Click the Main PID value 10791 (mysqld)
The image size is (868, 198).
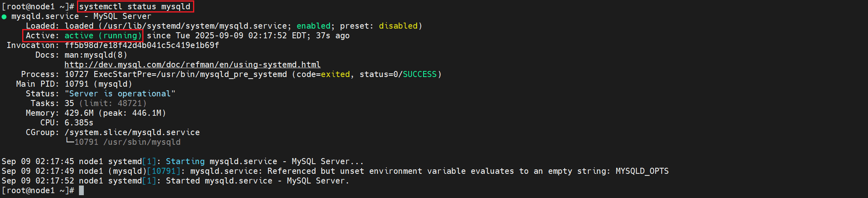[x=98, y=84]
